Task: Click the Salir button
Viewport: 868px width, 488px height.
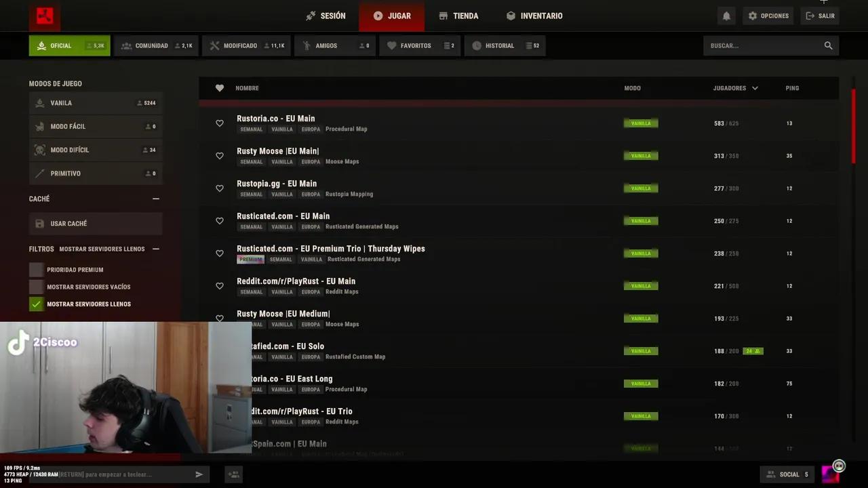Action: point(820,16)
